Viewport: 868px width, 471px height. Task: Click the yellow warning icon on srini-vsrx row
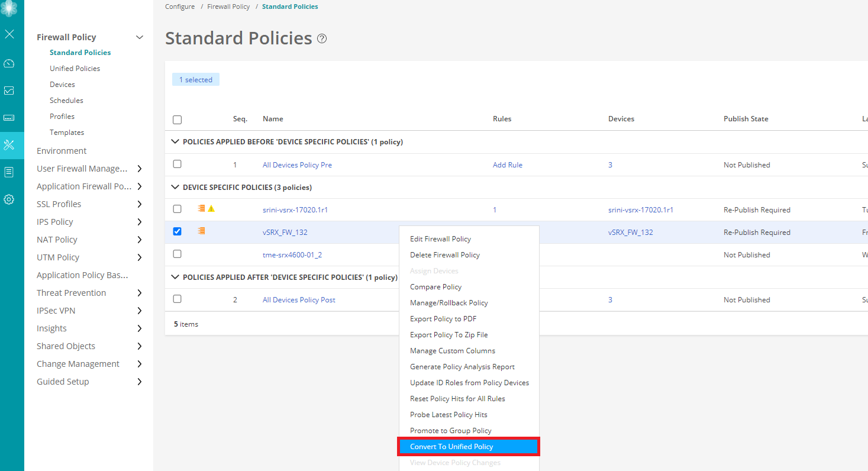211,209
